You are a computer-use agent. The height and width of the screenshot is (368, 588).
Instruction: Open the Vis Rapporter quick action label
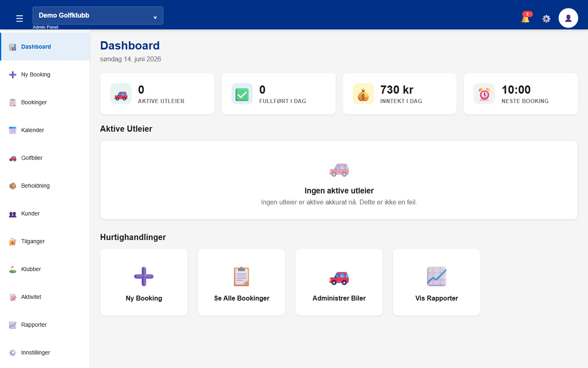[x=437, y=298]
